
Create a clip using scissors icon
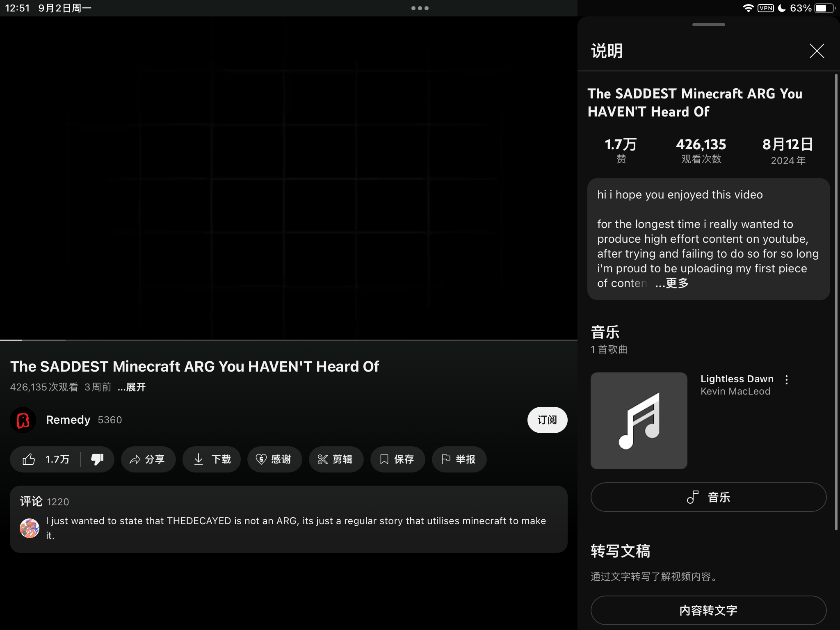[x=336, y=459]
